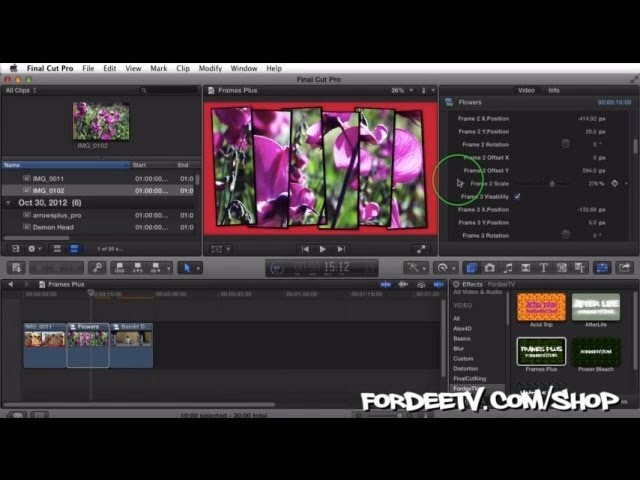Toggle the Inspector pane button

(x=602, y=268)
